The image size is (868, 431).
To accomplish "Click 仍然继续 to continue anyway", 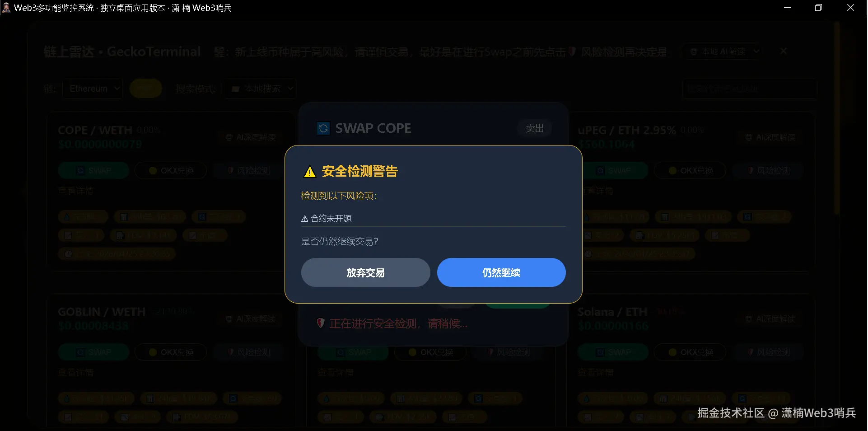I will point(501,272).
